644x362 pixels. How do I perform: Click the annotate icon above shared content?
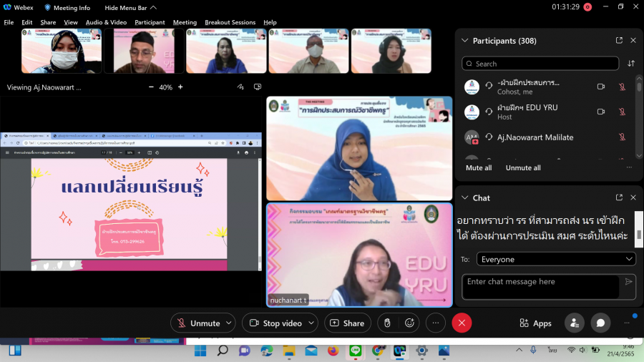pos(240,87)
